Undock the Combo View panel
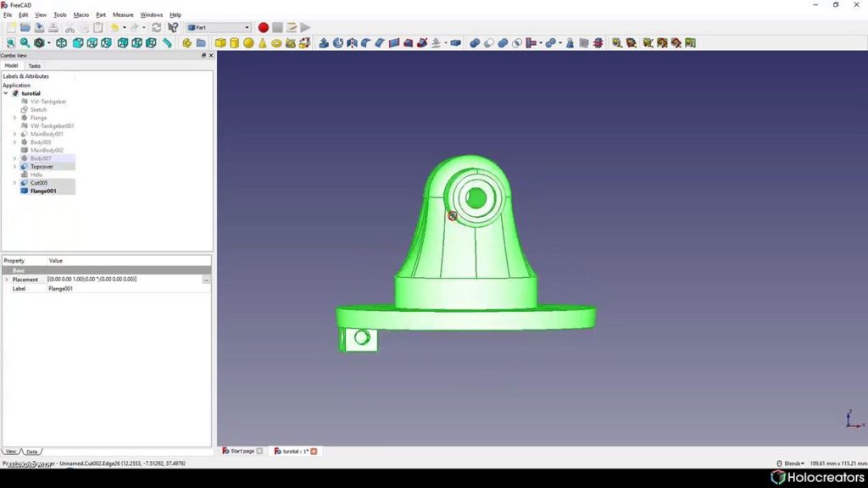The image size is (868, 488). click(203, 56)
